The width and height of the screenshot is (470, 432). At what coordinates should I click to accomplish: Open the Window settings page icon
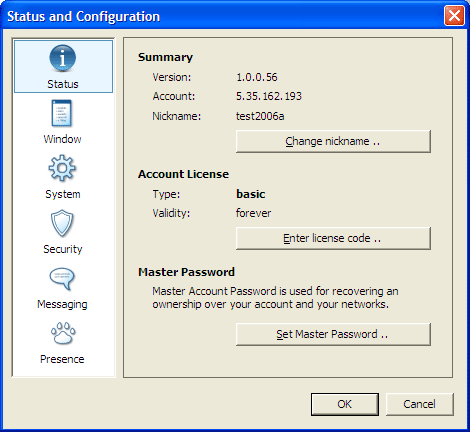62,113
